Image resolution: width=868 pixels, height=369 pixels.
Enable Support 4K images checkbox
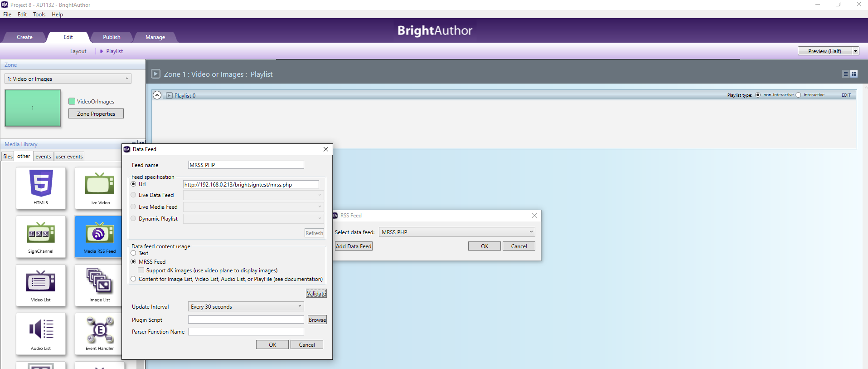point(141,271)
